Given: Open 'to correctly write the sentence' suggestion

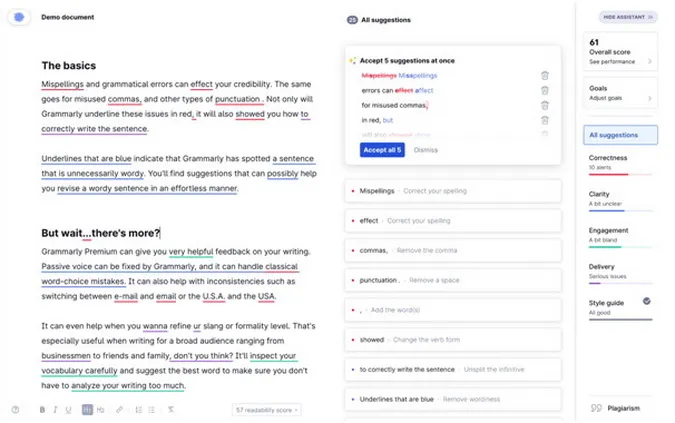Looking at the screenshot, I should point(453,369).
